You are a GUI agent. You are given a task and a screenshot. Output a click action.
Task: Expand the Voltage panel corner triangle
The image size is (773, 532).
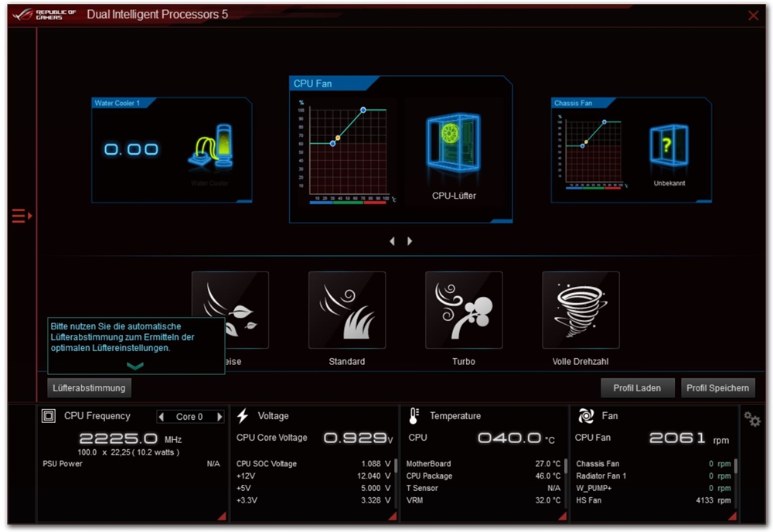click(x=393, y=517)
